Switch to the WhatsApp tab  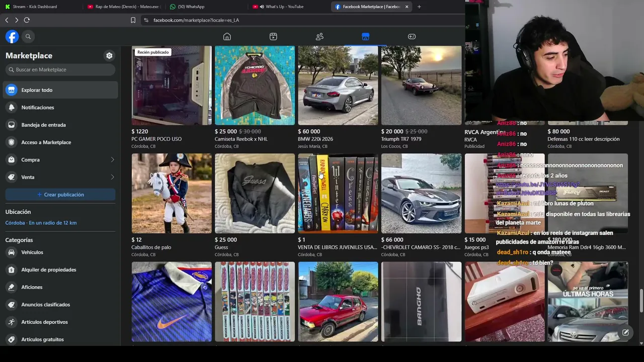206,7
